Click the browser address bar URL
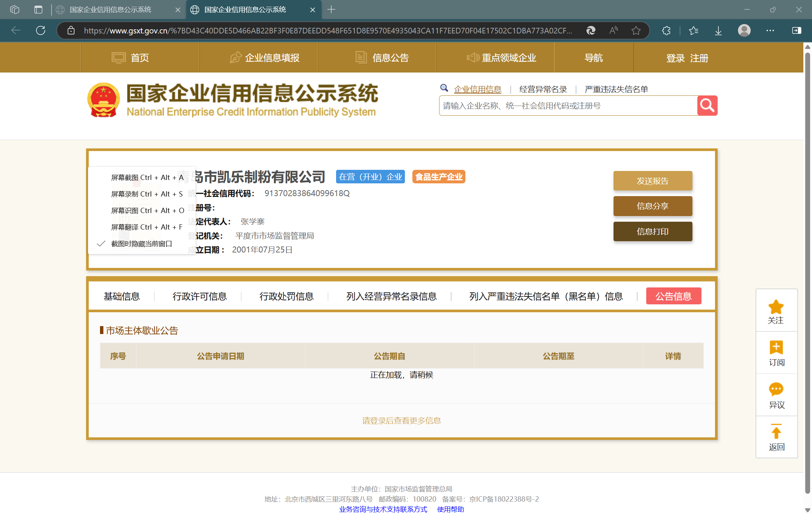The image size is (812, 514). [328, 30]
